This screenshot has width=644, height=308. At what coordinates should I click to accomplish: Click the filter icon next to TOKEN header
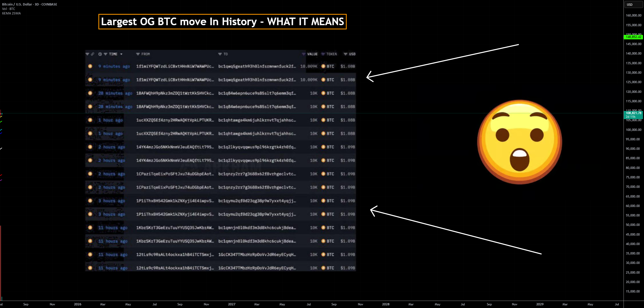pyautogui.click(x=323, y=54)
